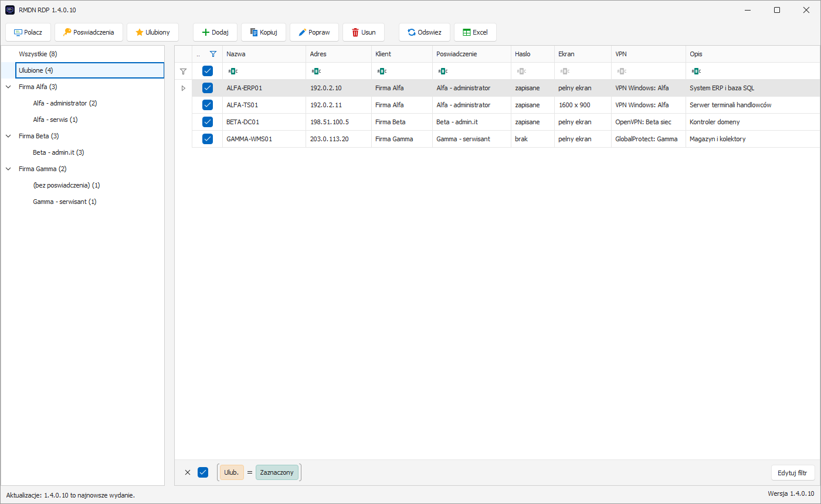
Task: Click the Edytuj filtr button
Action: click(x=793, y=472)
